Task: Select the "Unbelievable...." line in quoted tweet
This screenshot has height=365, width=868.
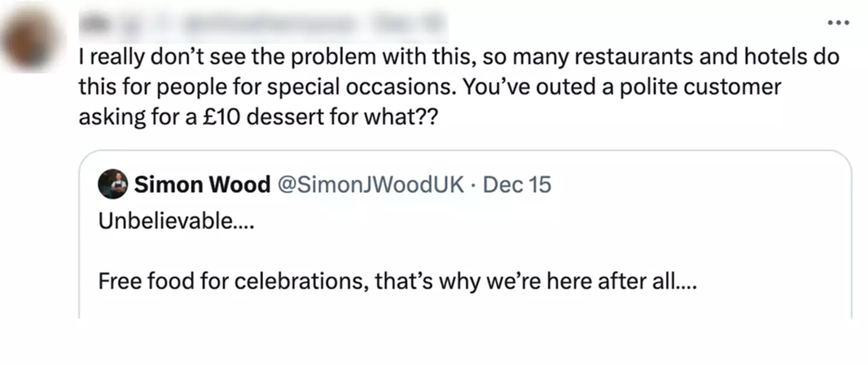Action: click(176, 222)
